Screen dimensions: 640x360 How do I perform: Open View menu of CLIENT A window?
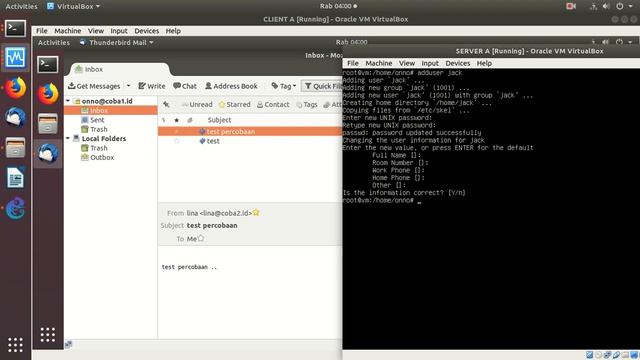tap(96, 31)
